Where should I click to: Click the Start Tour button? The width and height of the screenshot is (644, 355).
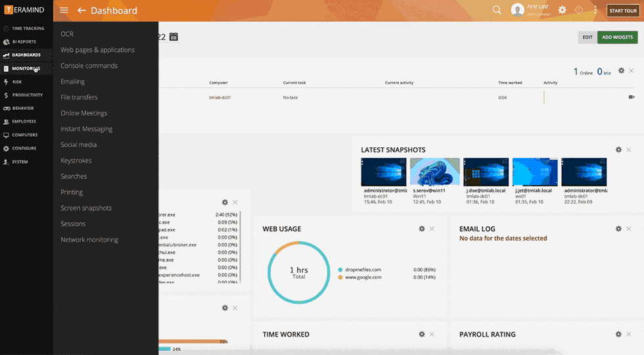tap(622, 11)
